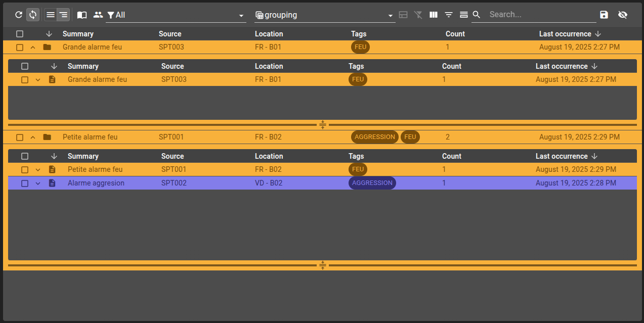
Task: Check the top header select-all checkbox
Action: point(20,34)
